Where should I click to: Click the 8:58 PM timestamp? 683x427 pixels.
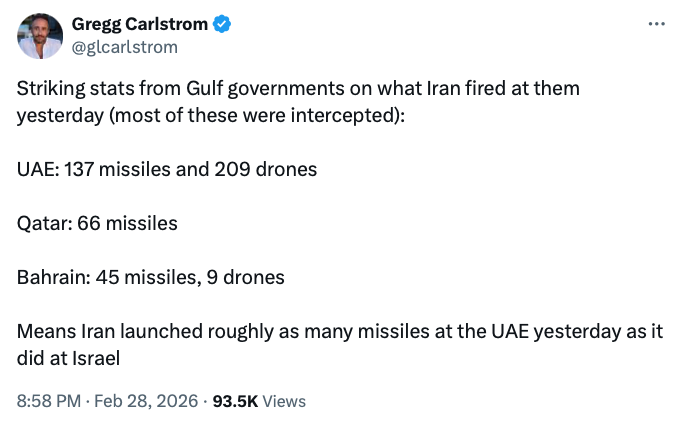coord(51,401)
